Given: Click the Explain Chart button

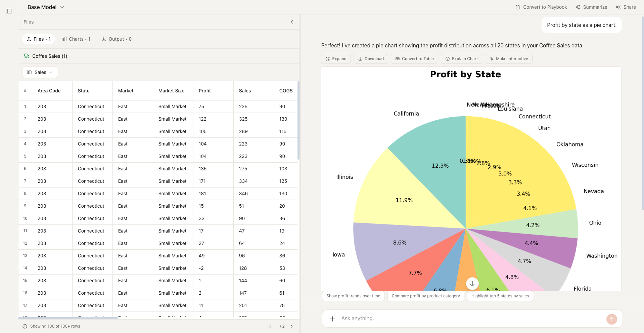Looking at the screenshot, I should 461,59.
